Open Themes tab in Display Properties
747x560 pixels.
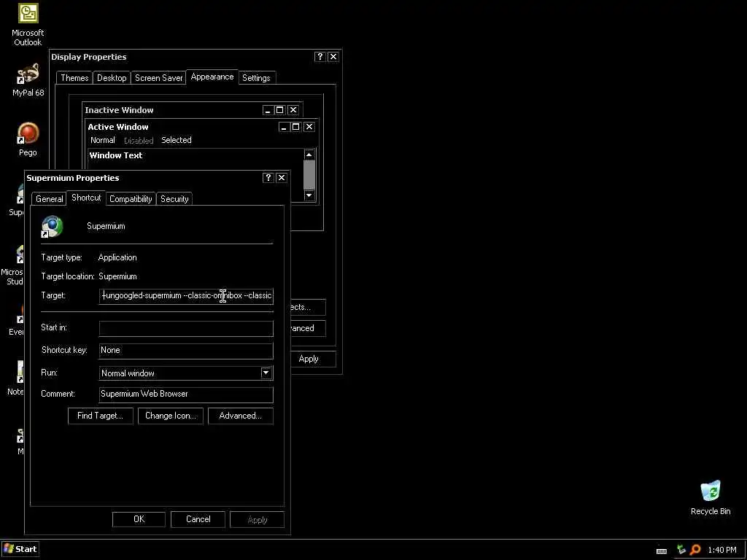click(x=74, y=77)
